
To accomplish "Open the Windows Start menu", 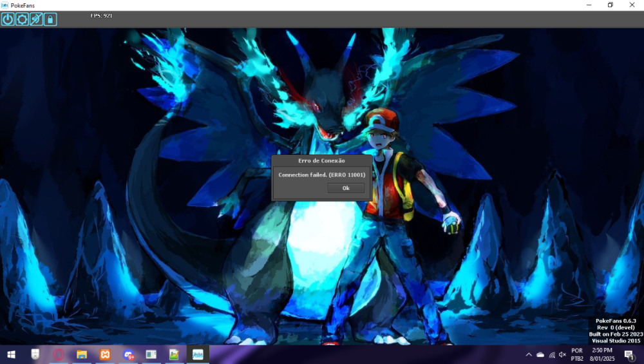I will tap(11, 354).
